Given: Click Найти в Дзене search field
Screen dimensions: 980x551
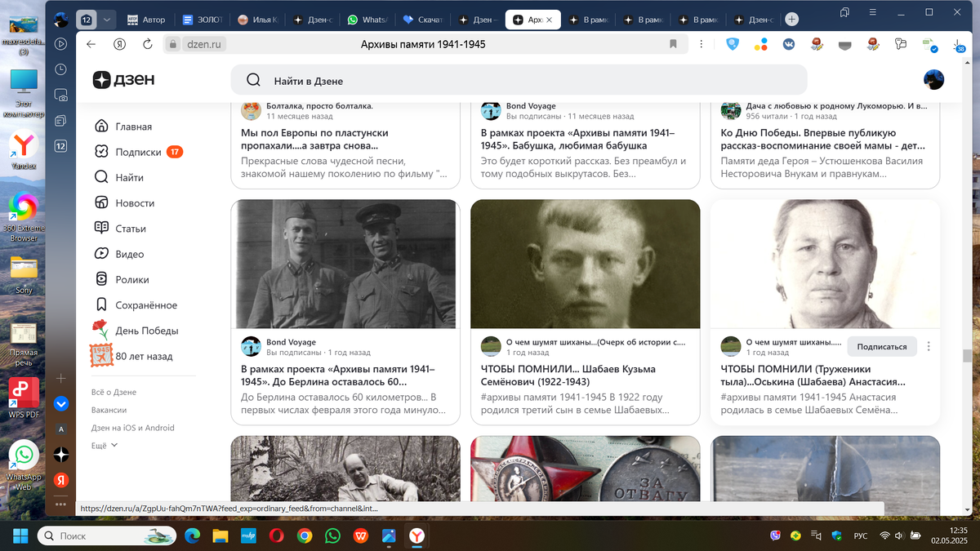Looking at the screenshot, I should (519, 80).
